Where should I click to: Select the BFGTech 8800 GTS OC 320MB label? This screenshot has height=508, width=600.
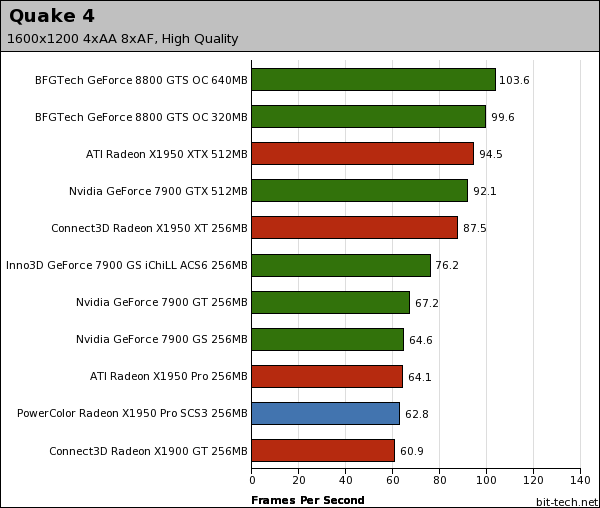pos(141,117)
